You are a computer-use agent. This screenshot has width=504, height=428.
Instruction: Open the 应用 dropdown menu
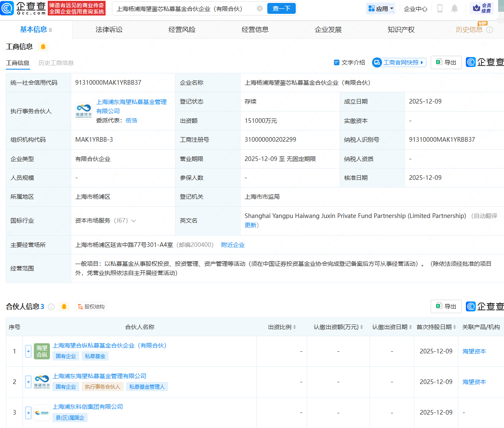381,8
